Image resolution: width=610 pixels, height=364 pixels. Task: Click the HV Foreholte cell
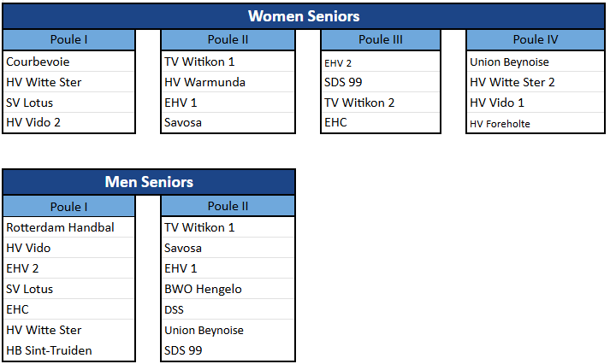[x=535, y=123]
